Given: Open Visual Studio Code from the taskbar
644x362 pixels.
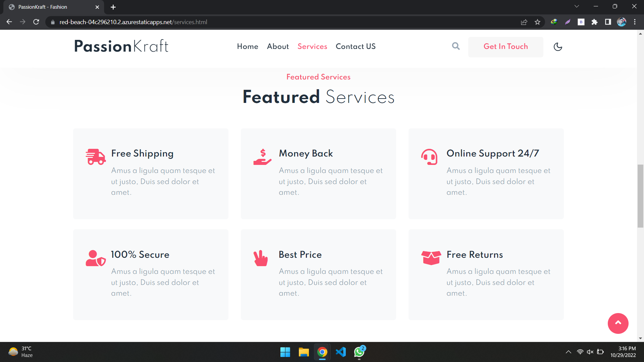Looking at the screenshot, I should tap(340, 352).
